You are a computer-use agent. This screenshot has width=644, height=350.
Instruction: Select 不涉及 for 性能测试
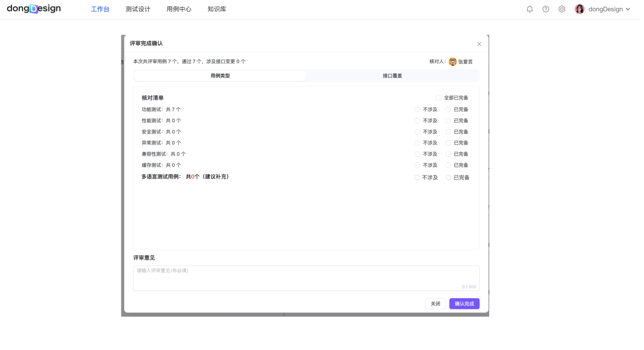417,121
